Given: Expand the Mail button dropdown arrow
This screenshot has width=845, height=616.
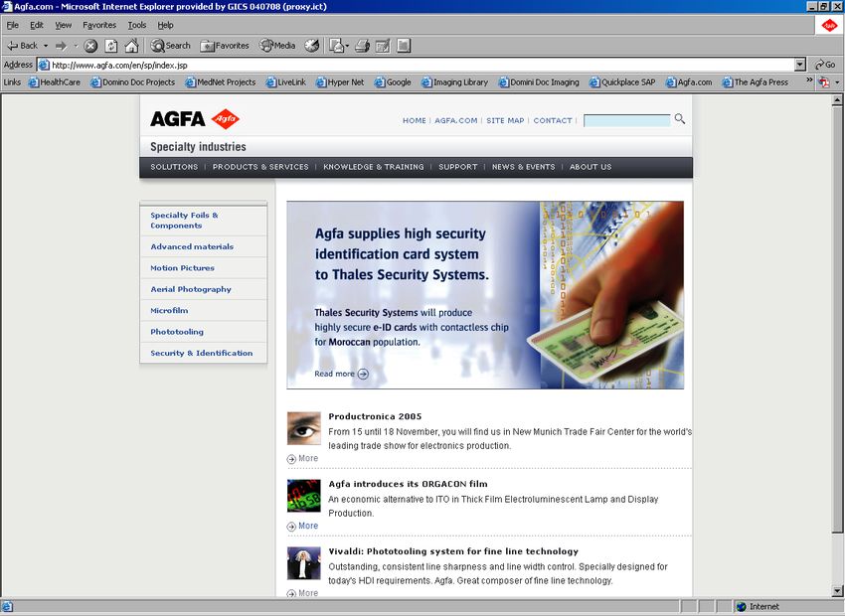Looking at the screenshot, I should pos(347,46).
